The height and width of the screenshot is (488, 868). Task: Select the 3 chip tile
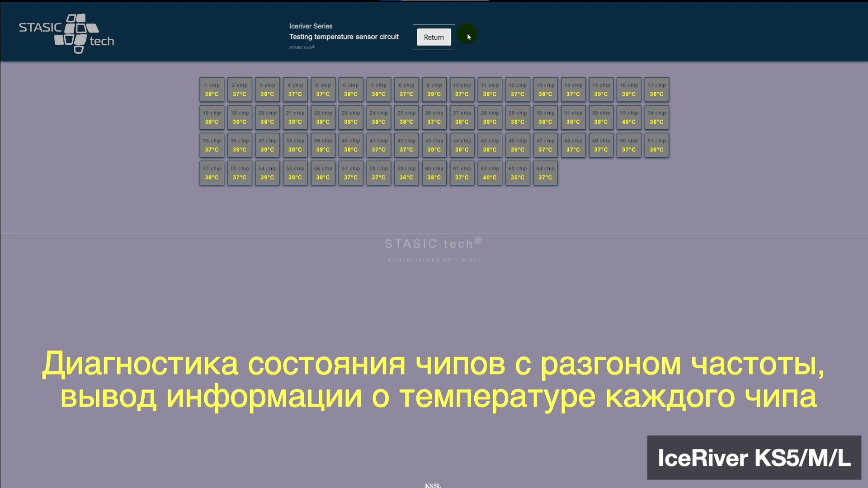coord(267,89)
